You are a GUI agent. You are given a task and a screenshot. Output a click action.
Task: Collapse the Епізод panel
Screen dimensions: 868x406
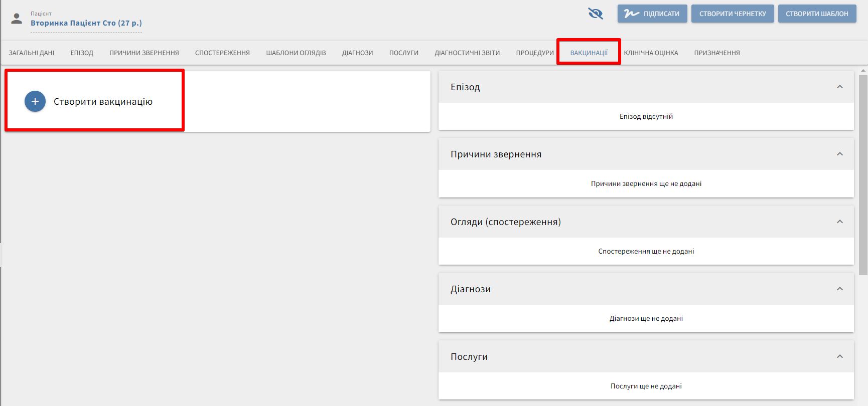[x=839, y=87]
